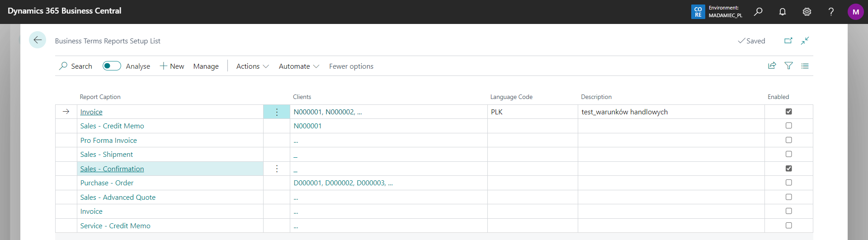The width and height of the screenshot is (868, 240).
Task: Click the Language Code column header
Action: (511, 97)
